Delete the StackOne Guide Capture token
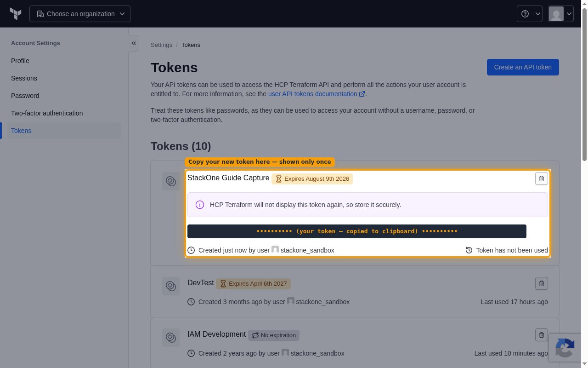This screenshot has width=588, height=368. click(x=542, y=178)
